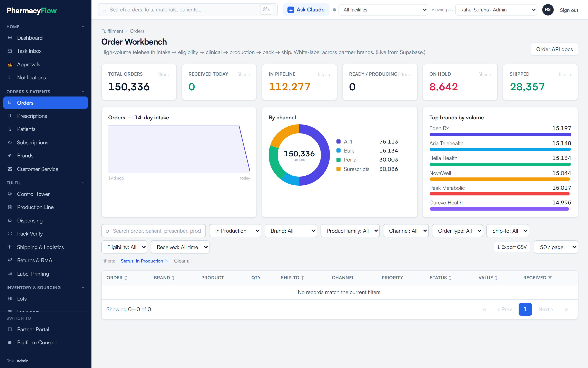Image resolution: width=588 pixels, height=368 pixels.
Task: Click the Eden Rx volume bar
Action: 500,134
